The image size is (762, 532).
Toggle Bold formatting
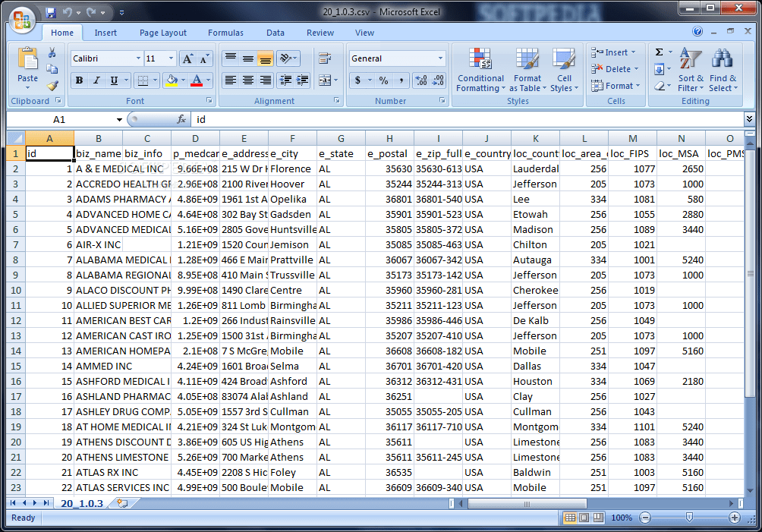pyautogui.click(x=79, y=80)
